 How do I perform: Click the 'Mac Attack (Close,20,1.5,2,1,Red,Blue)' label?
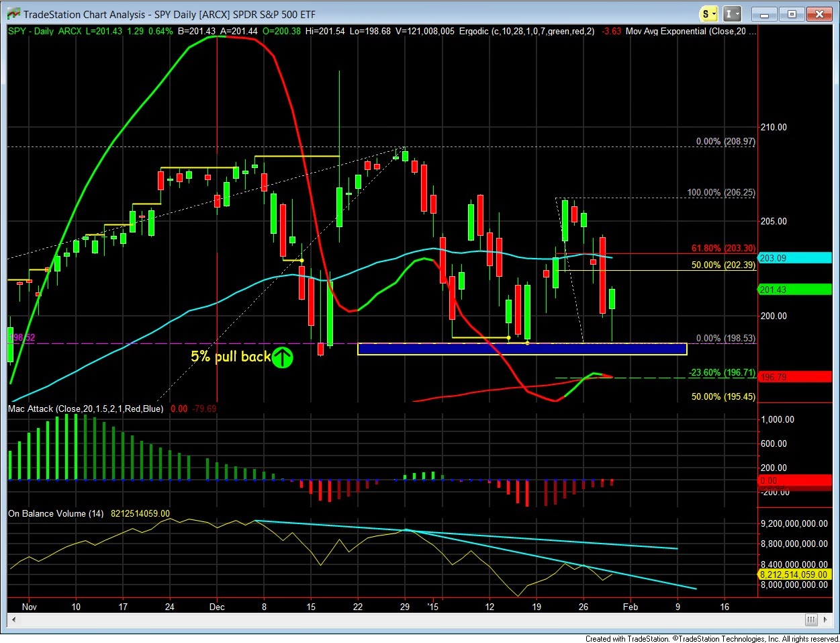(x=85, y=409)
